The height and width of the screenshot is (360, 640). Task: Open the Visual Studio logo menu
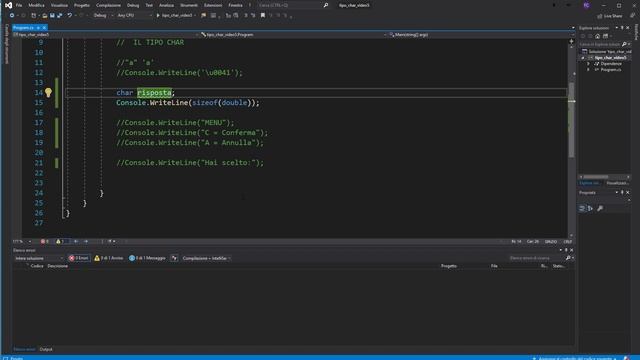(8, 5)
